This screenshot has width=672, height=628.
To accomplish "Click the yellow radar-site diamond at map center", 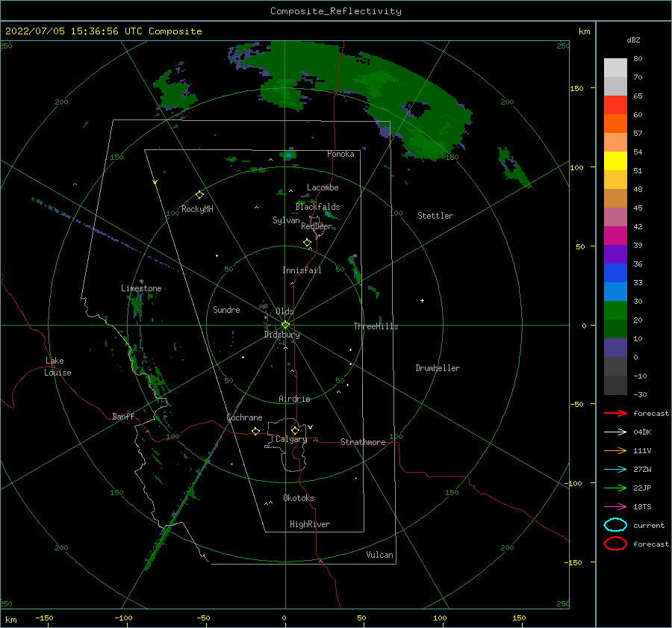I will point(285,325).
